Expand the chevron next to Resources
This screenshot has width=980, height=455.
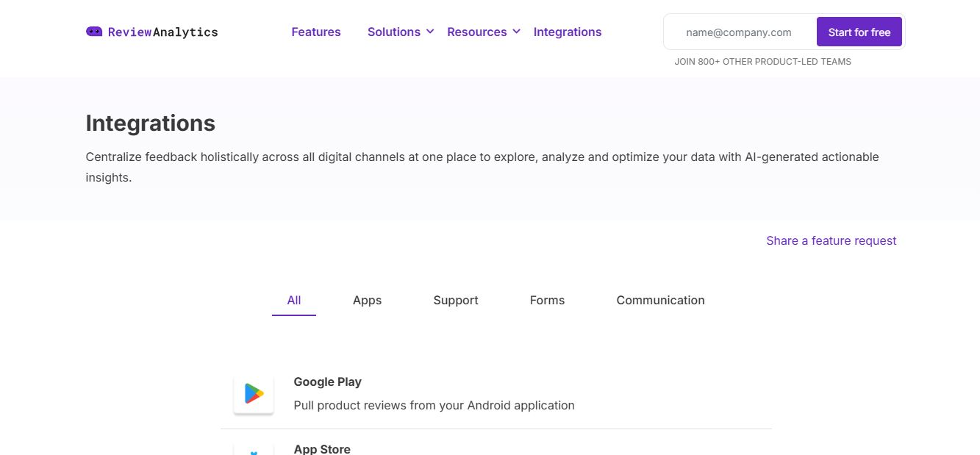coord(517,32)
